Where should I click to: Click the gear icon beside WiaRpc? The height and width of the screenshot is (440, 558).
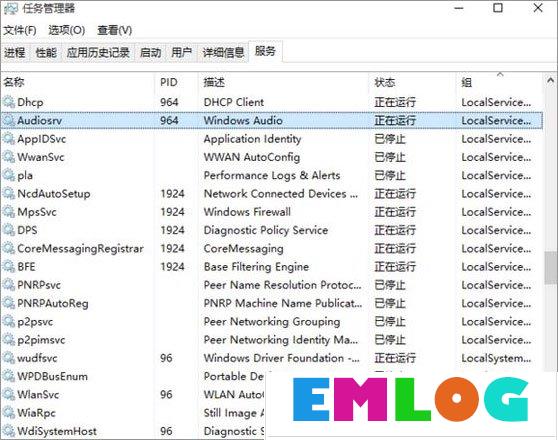point(9,413)
